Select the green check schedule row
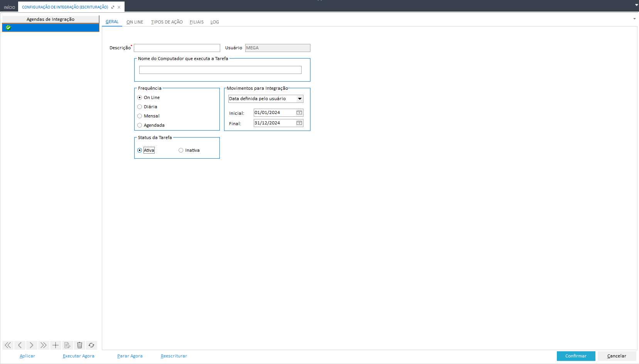The width and height of the screenshot is (639, 364). [x=51, y=28]
